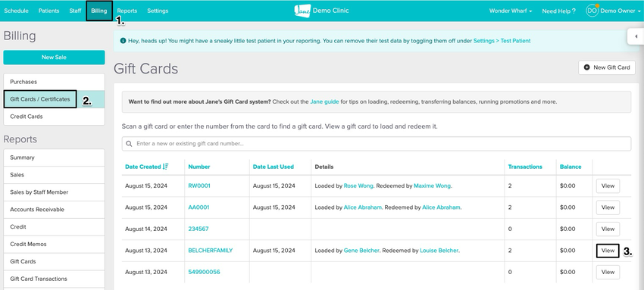Go to the Patients tab
644x290 pixels.
coord(49,11)
